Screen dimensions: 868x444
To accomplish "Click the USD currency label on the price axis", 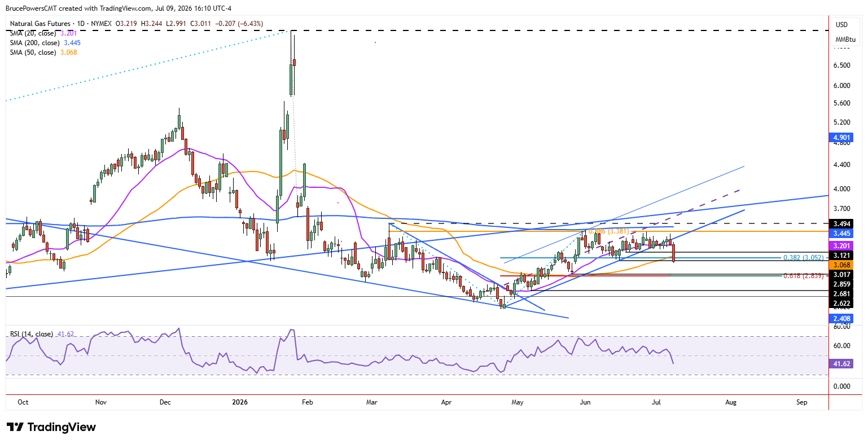I will pyautogui.click(x=841, y=25).
